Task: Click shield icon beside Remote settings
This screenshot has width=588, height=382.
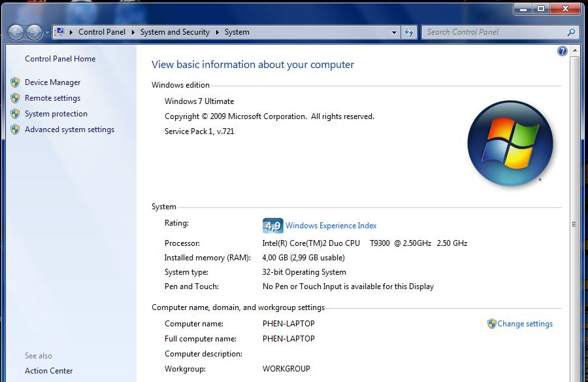Action: [x=15, y=98]
